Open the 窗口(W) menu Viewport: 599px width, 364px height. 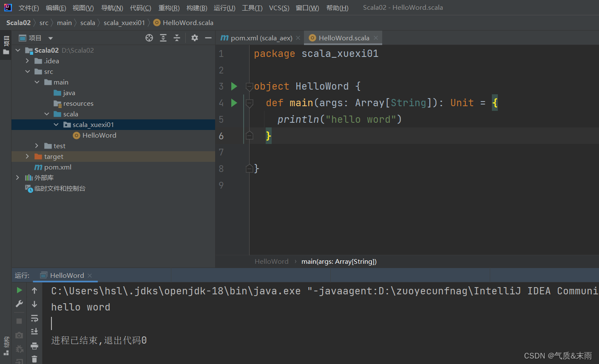coord(307,8)
